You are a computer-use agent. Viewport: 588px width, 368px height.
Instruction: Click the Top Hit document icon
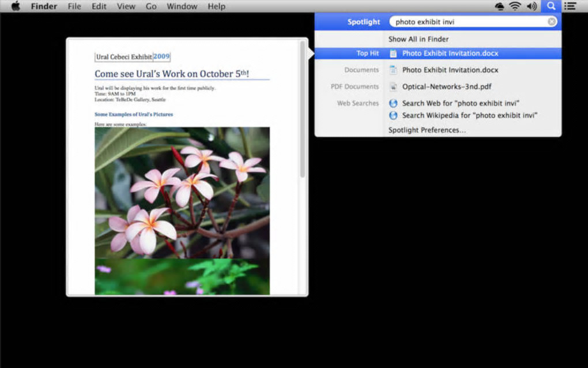(393, 53)
